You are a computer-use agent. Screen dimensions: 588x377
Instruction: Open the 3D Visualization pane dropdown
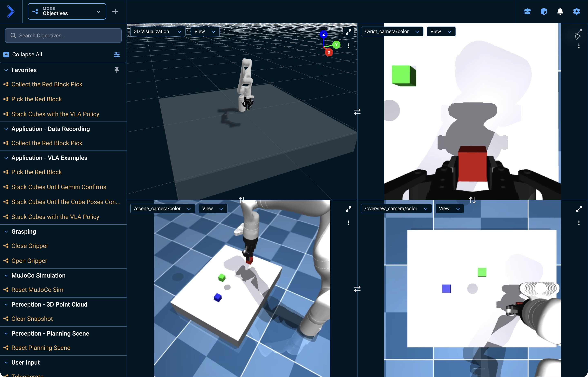158,32
